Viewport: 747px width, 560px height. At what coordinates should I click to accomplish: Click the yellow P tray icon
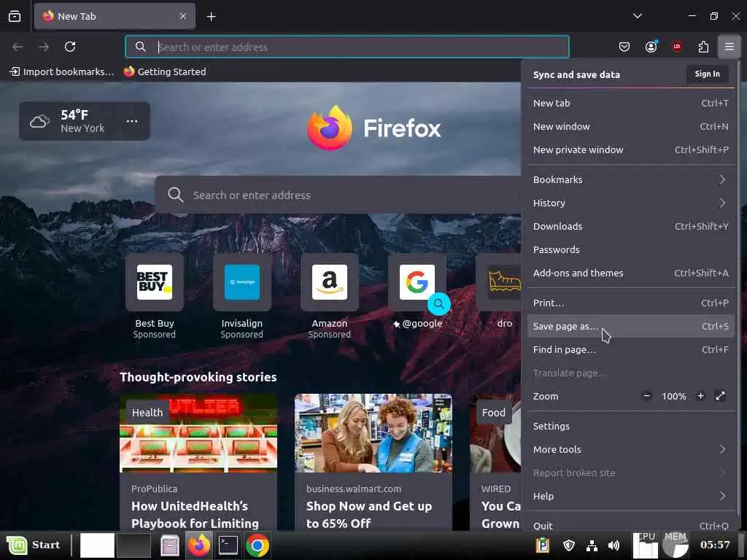click(543, 545)
